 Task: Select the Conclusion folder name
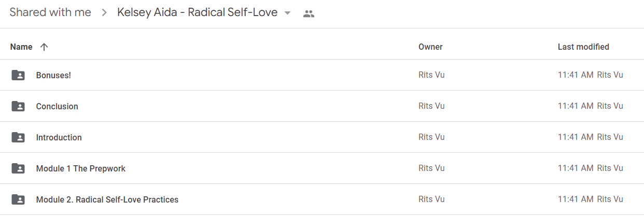(x=57, y=106)
